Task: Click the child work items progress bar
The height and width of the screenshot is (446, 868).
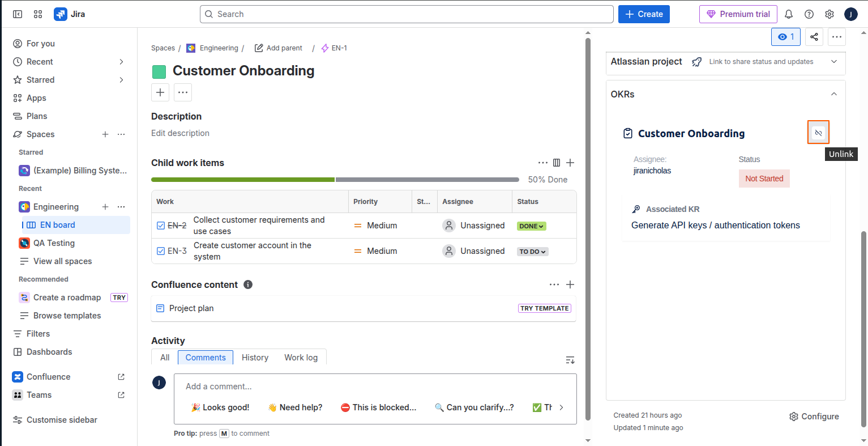Action: coord(335,180)
